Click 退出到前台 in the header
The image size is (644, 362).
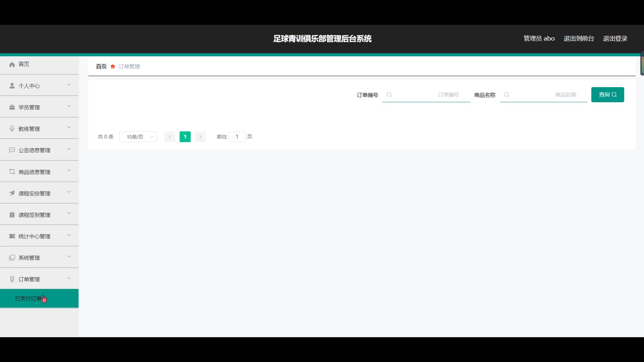[579, 39]
